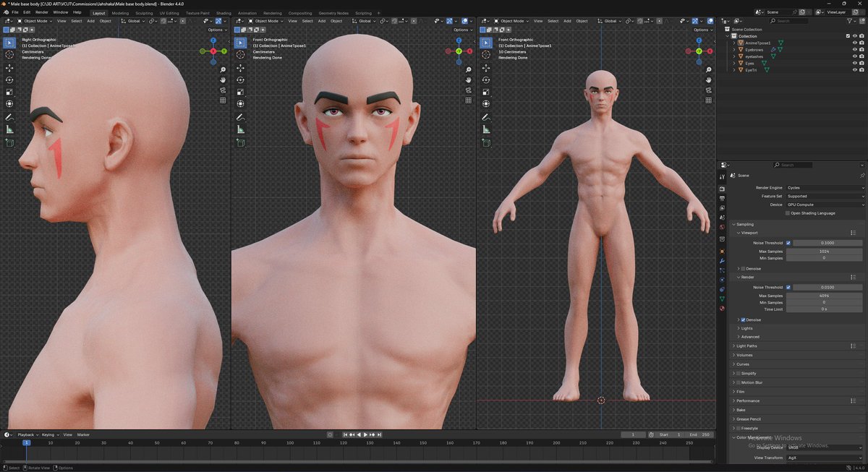Adjust Render Max Samples 4096 field
The width and height of the screenshot is (868, 472).
tap(825, 296)
